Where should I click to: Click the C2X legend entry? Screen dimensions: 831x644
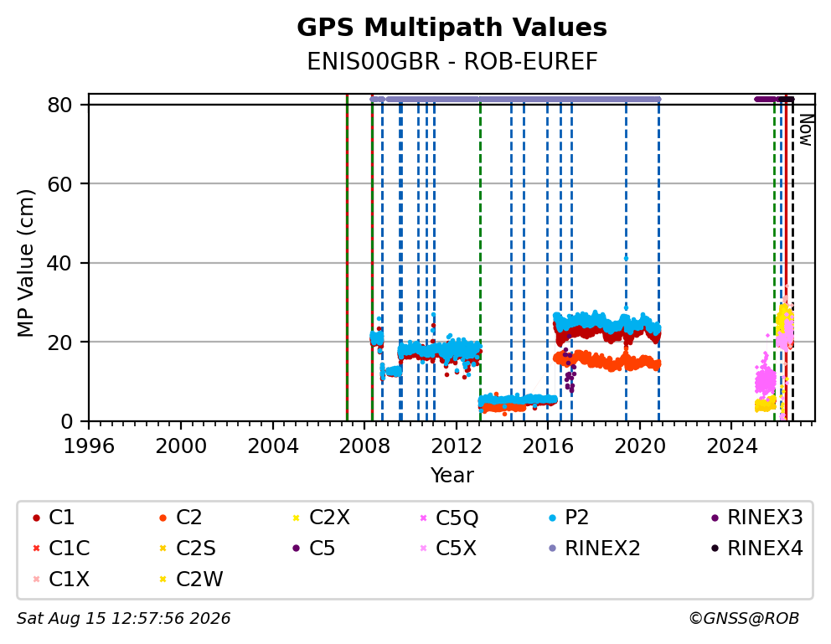click(321, 518)
